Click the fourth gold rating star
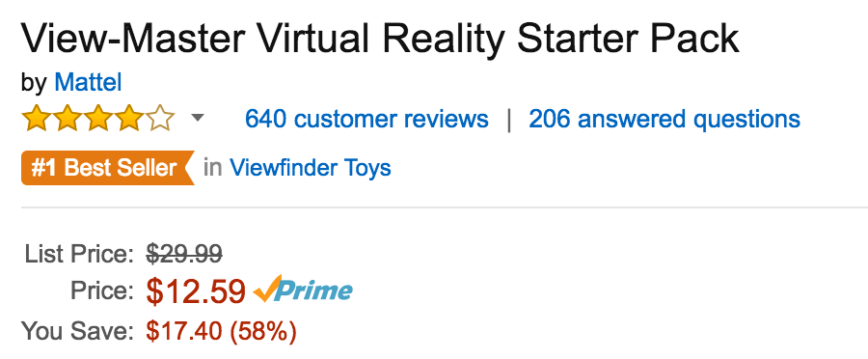This screenshot has width=868, height=359. [x=129, y=119]
